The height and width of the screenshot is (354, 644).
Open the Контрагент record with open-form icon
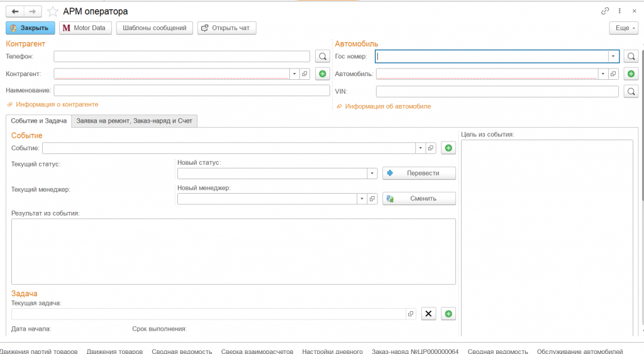pos(305,74)
